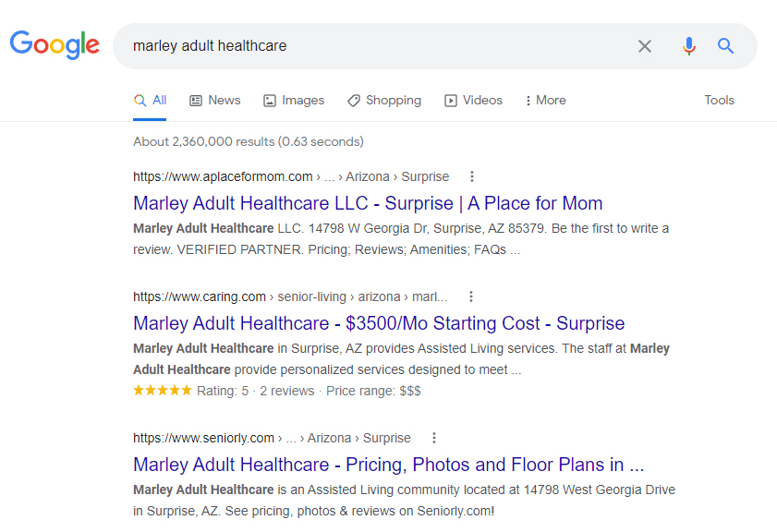Clear the search box with X icon

tap(644, 46)
